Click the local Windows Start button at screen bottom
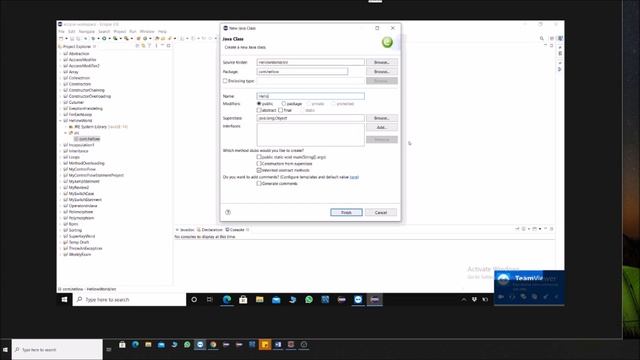 click(5, 350)
